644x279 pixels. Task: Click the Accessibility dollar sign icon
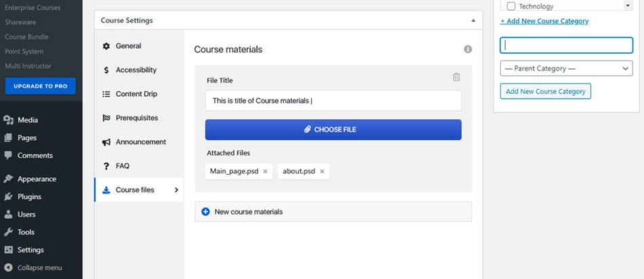(106, 70)
